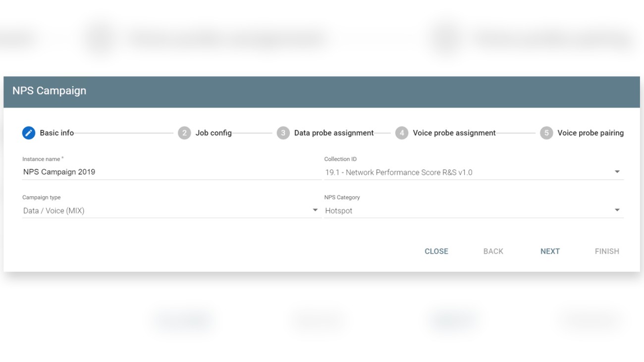Image resolution: width=644 pixels, height=362 pixels.
Task: Click the Data probe assignment step number icon
Action: coord(284,133)
